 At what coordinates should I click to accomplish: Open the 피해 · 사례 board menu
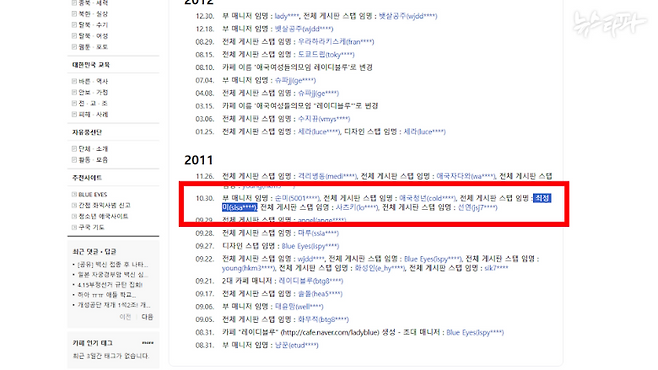[93, 114]
